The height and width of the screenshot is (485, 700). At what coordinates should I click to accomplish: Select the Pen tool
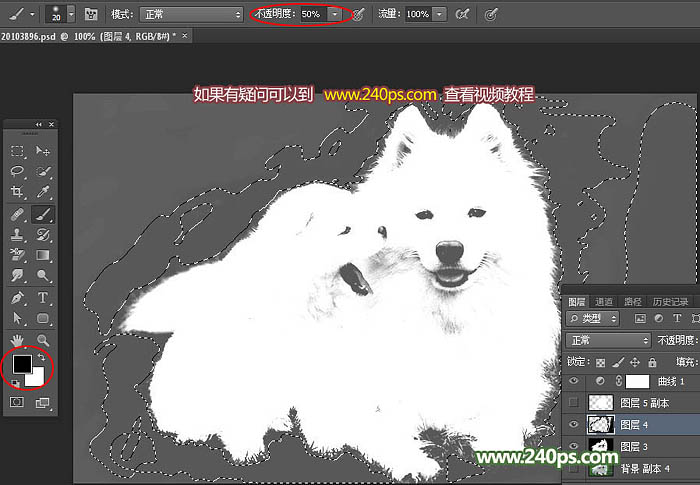coord(18,298)
